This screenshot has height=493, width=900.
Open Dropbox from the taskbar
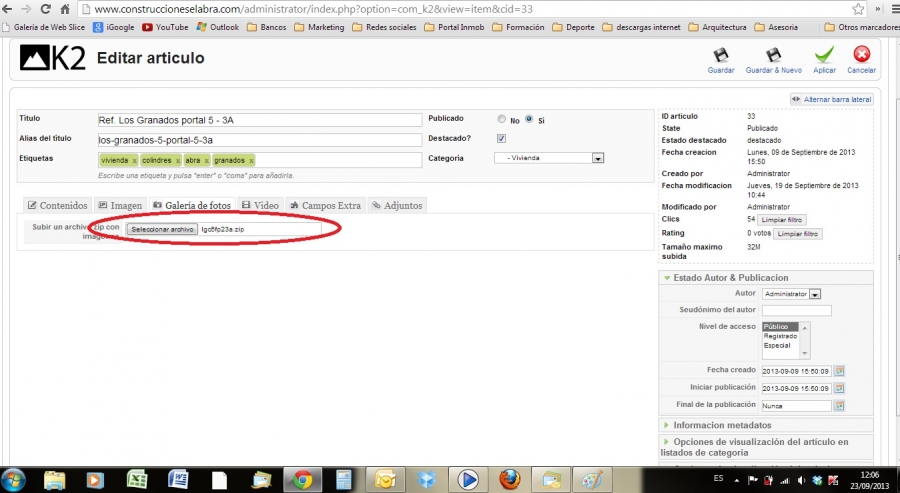(x=426, y=480)
